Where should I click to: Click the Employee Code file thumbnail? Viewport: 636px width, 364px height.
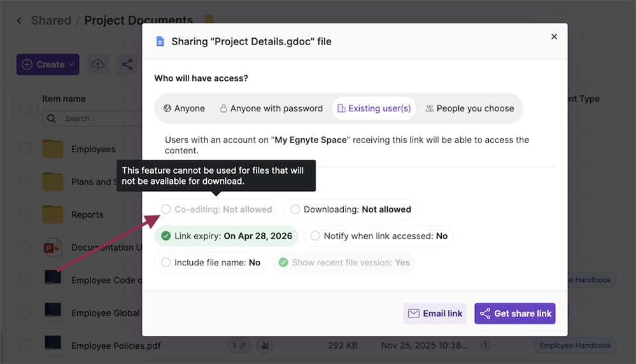(53, 279)
